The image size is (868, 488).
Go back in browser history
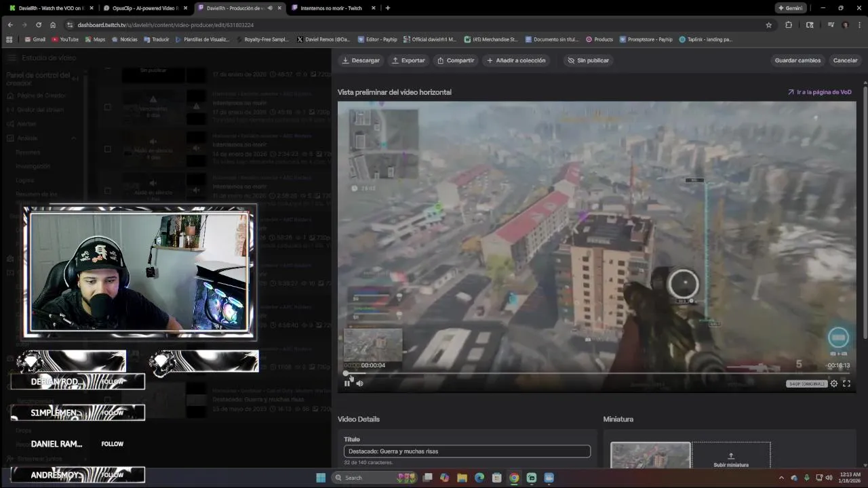(x=10, y=25)
